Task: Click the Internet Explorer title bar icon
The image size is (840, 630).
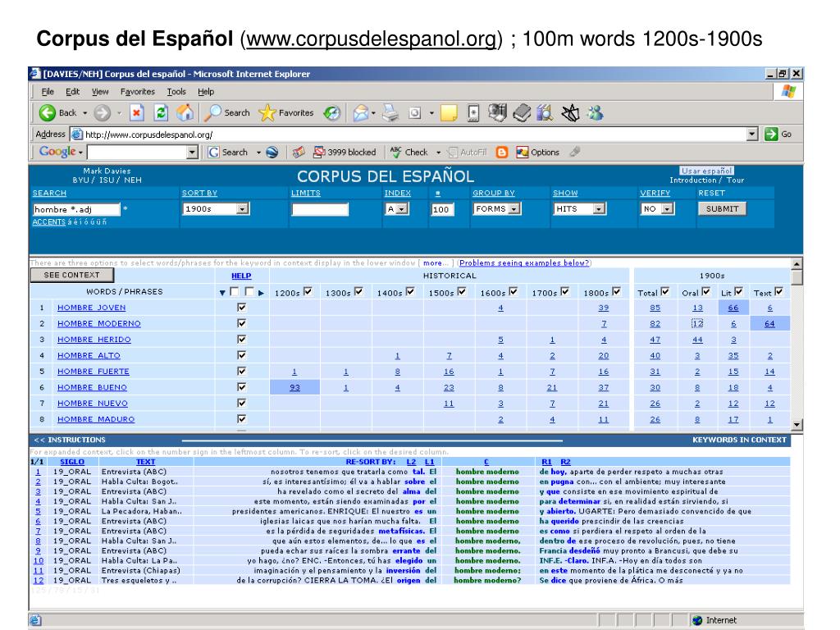Action: (35, 73)
